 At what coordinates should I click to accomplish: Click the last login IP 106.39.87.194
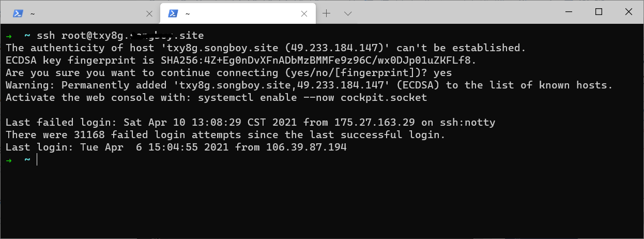(x=306, y=147)
